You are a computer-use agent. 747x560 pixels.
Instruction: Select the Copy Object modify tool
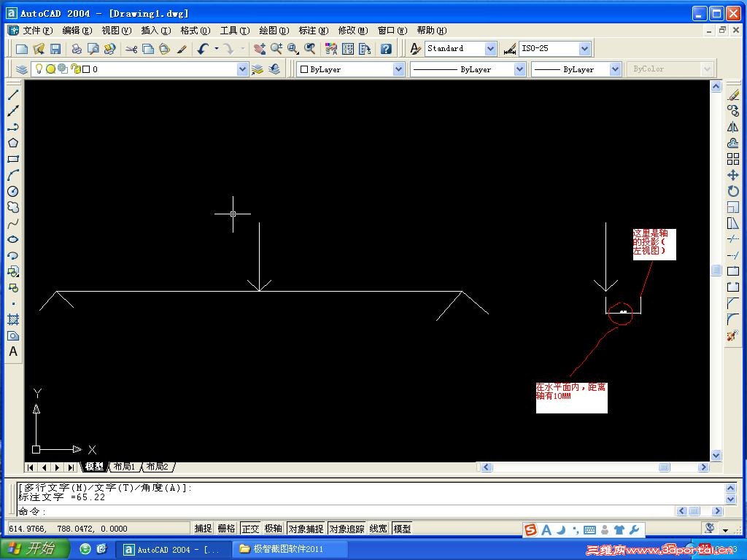coord(733,111)
